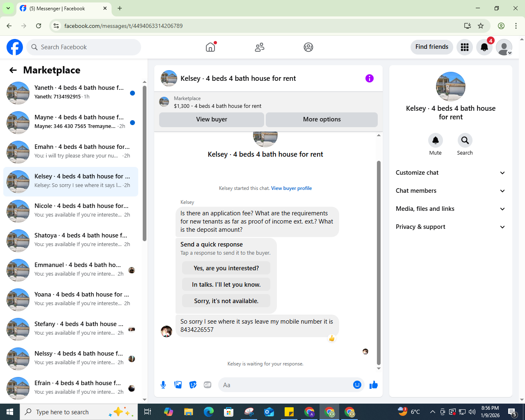Mute the conversation with bell icon
This screenshot has height=420, width=525.
point(436,140)
